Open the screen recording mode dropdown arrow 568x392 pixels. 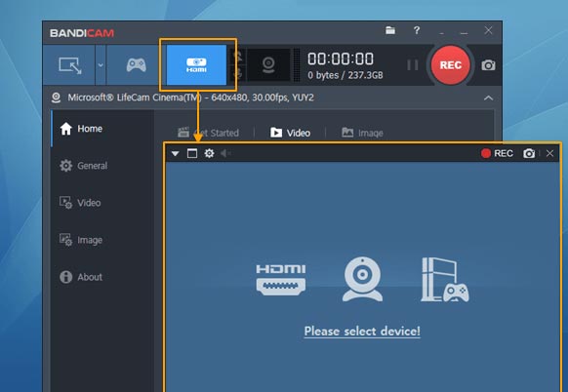[101, 65]
